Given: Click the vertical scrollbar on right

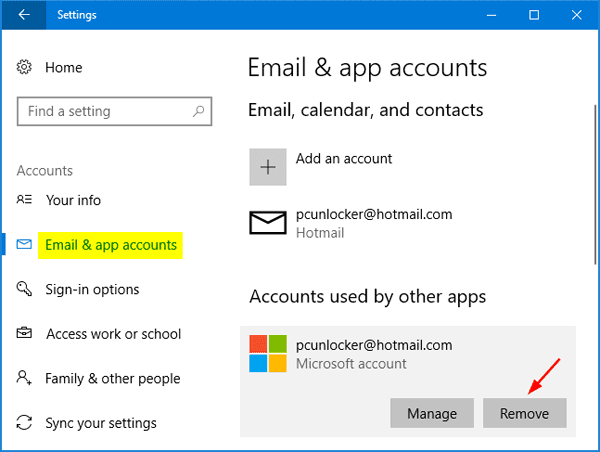Looking at the screenshot, I should pyautogui.click(x=595, y=184).
